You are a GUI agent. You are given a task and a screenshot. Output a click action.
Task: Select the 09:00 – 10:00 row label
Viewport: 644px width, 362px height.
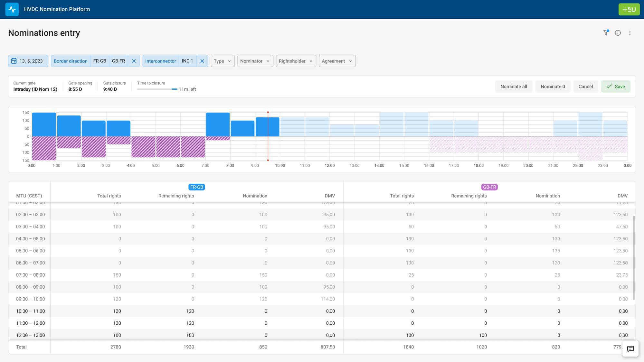point(31,299)
